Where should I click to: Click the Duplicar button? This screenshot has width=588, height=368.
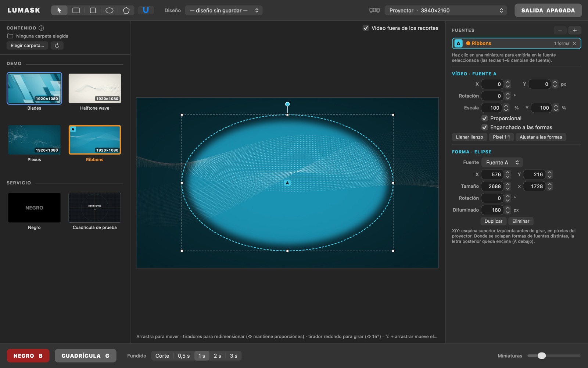[x=493, y=221]
